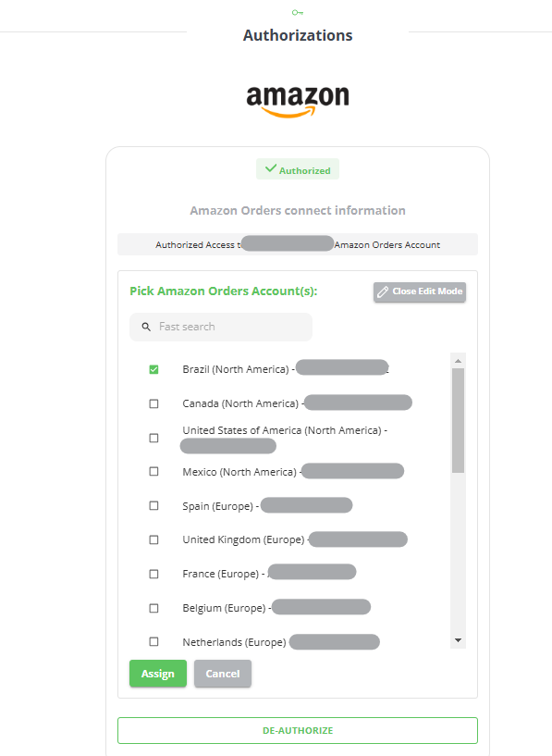The width and height of the screenshot is (552, 756).
Task: Click the Amazon logo
Action: point(298,101)
